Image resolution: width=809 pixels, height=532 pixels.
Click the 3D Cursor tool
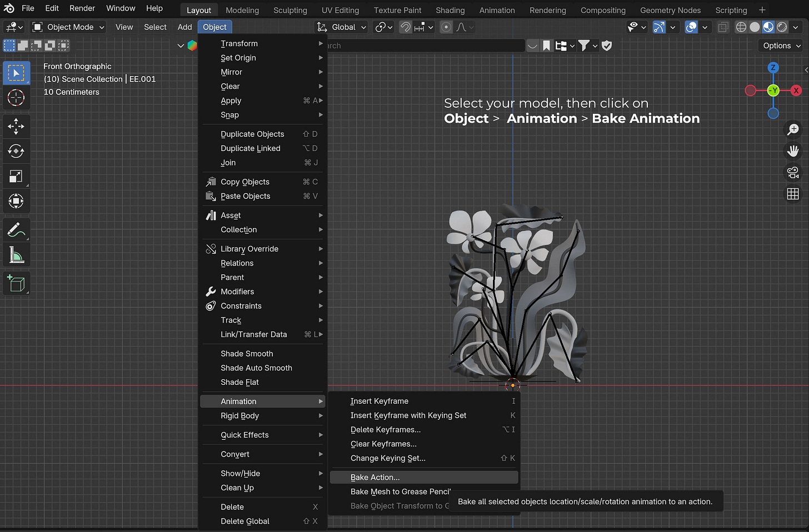16,98
